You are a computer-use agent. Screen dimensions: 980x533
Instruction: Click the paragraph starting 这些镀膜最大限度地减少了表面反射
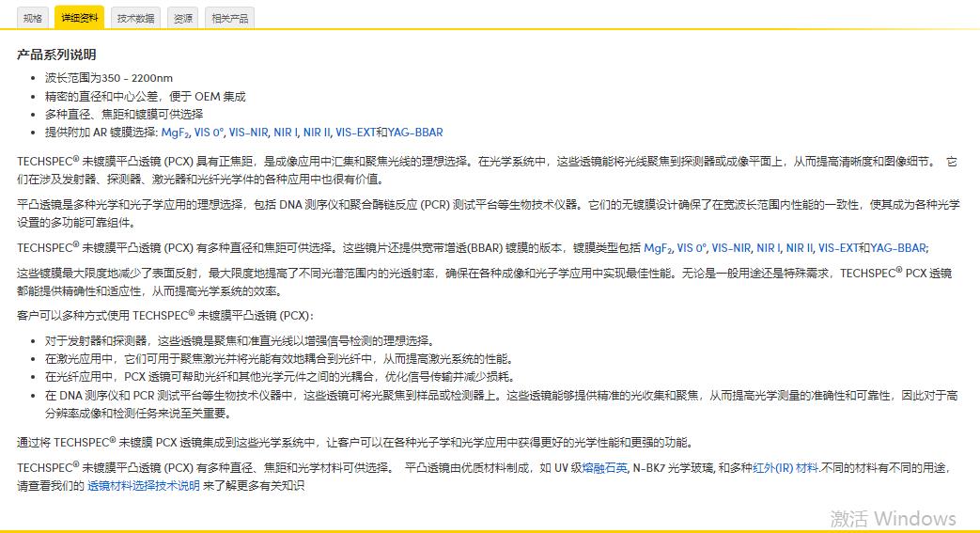click(x=485, y=282)
